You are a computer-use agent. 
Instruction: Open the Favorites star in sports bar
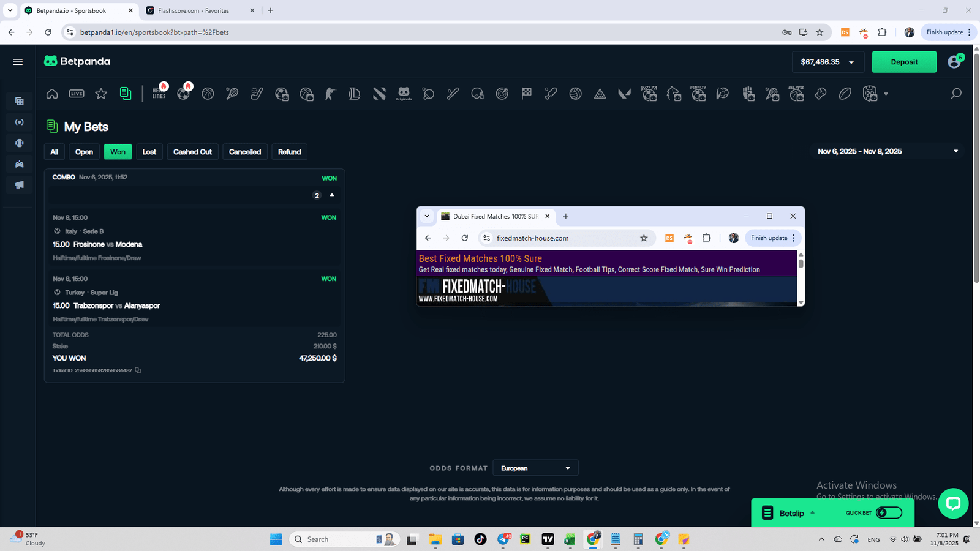[101, 94]
